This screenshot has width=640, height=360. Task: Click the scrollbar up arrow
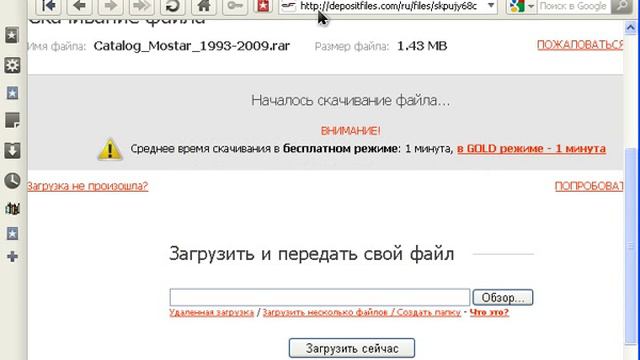pos(630,27)
